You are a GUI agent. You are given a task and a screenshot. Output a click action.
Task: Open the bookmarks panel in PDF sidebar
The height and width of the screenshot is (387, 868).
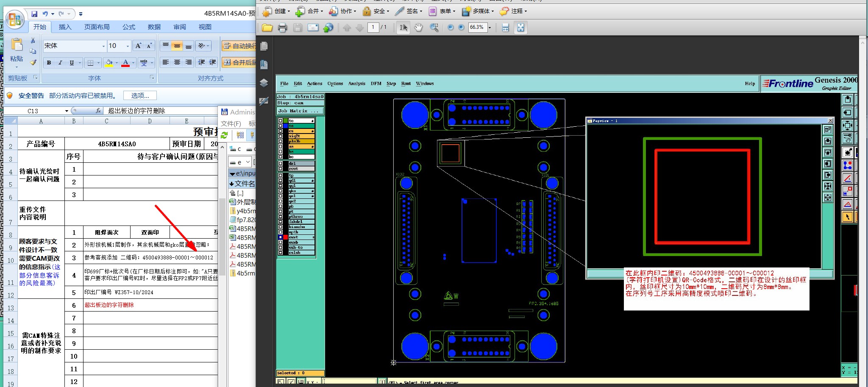pos(264,64)
